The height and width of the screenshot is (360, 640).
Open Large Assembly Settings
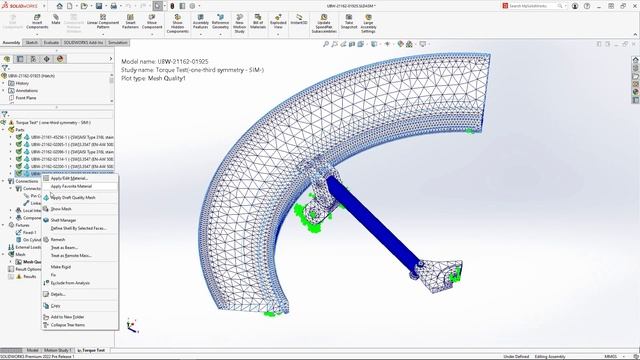coord(368,23)
